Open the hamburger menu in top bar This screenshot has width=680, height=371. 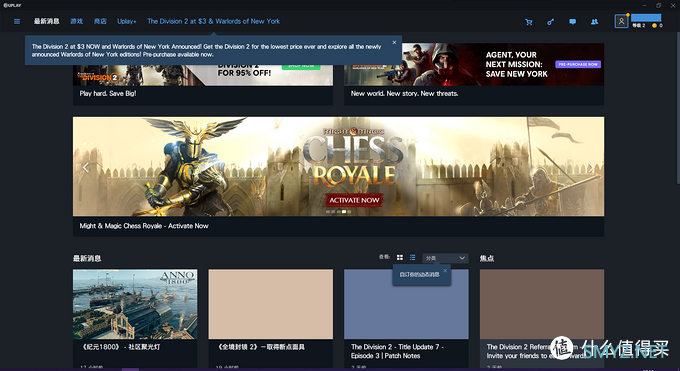pos(17,21)
